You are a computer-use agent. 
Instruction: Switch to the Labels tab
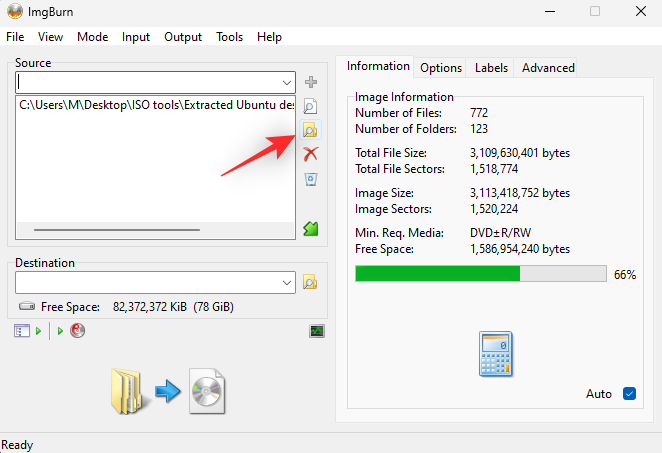pyautogui.click(x=491, y=68)
